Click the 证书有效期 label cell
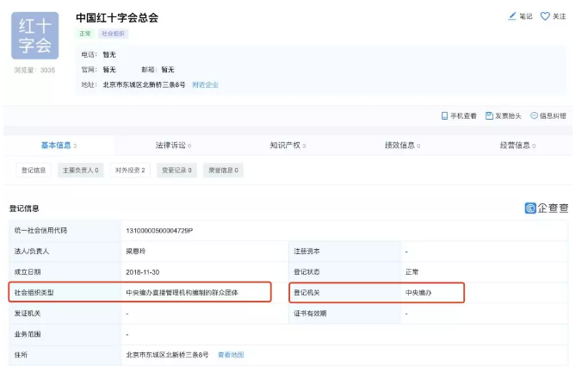 coord(344,314)
